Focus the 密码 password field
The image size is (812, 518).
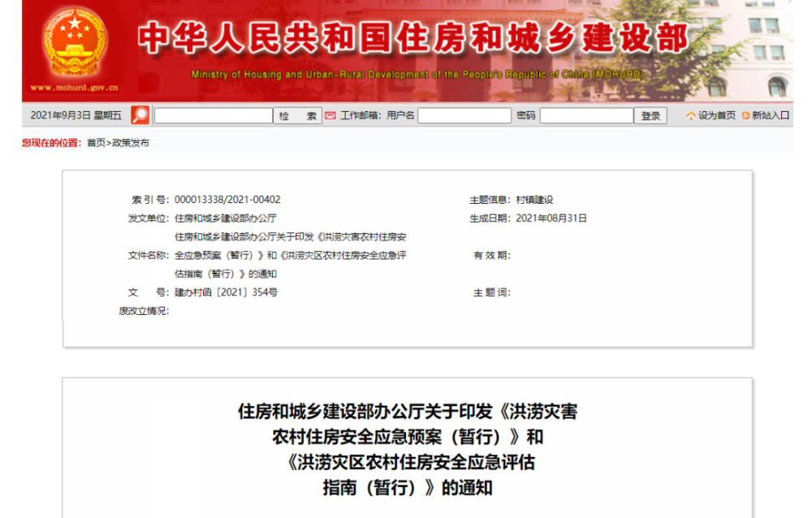(x=587, y=115)
